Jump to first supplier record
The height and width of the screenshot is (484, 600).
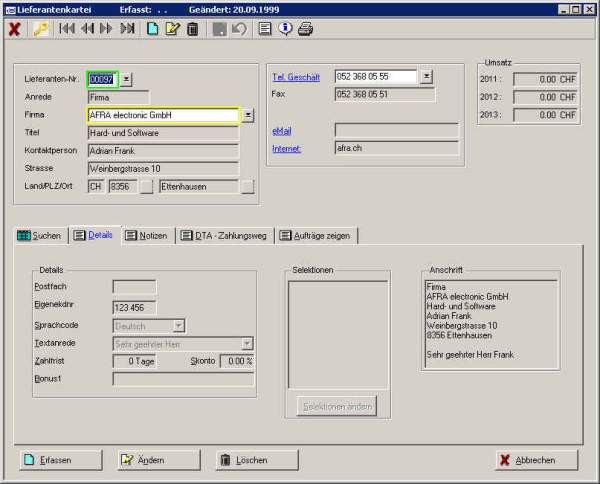(x=67, y=29)
